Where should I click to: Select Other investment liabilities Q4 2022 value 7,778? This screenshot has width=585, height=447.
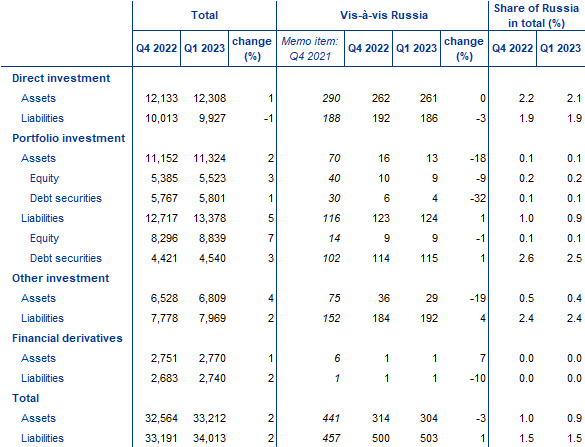[164, 318]
